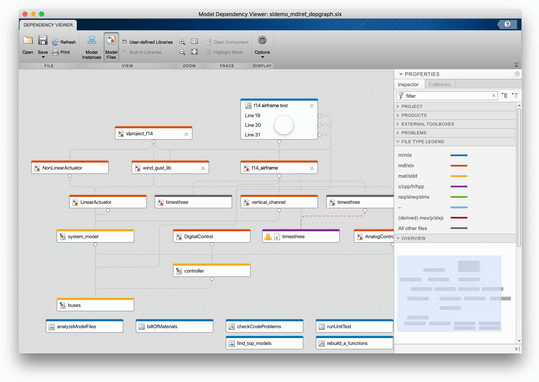The height and width of the screenshot is (382, 539).
Task: Switch to the Callbacks tab
Action: point(440,84)
